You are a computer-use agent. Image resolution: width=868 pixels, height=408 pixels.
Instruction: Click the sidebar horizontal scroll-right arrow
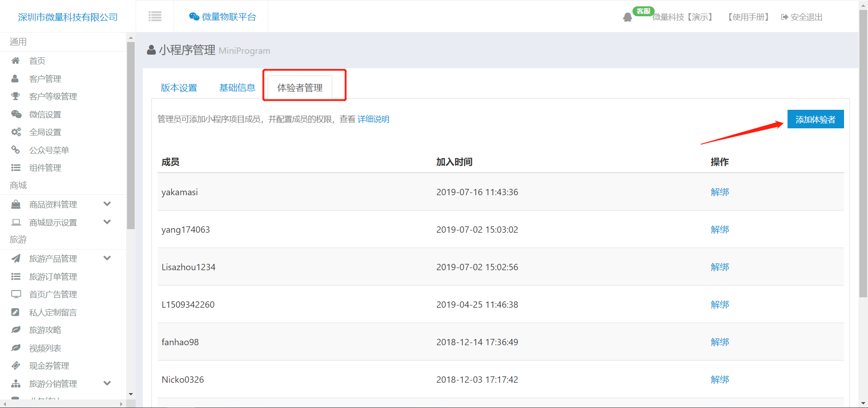pos(121,404)
